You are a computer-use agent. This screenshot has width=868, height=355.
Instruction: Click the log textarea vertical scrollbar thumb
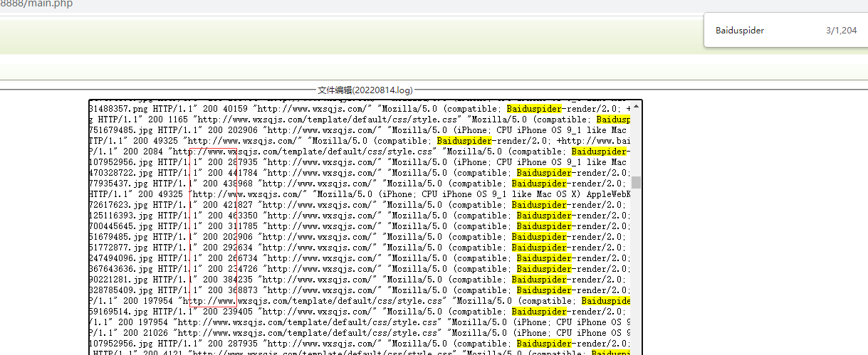636,183
